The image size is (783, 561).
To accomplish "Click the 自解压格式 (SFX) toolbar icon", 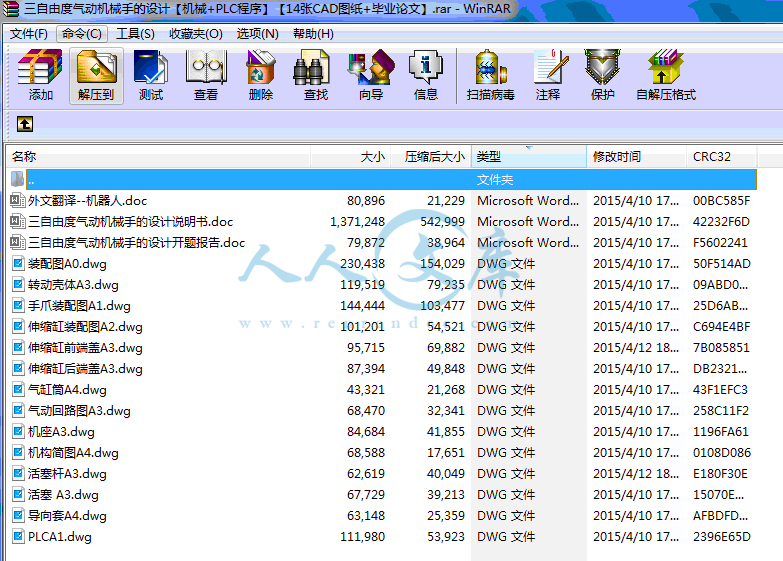I will pyautogui.click(x=665, y=67).
